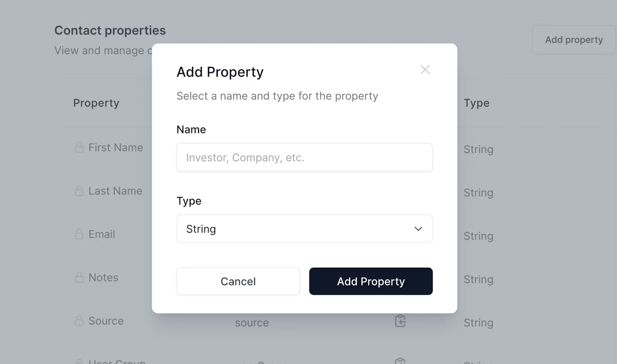Click the Property column header

(96, 103)
